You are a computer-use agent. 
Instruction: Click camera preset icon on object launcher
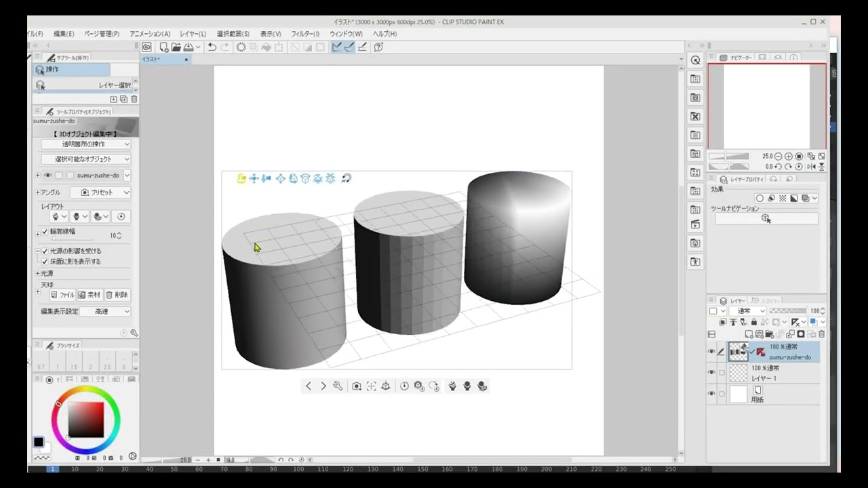pyautogui.click(x=357, y=386)
